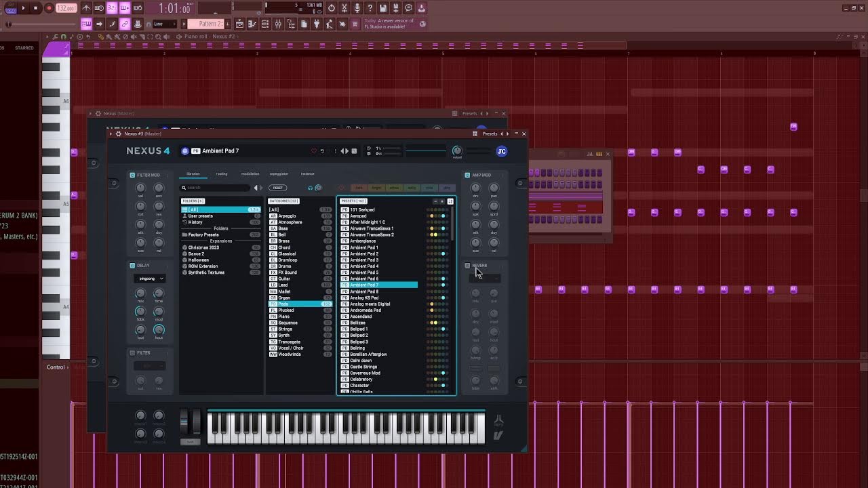Save the project with the floppy disk icon
The image size is (868, 488).
click(382, 8)
